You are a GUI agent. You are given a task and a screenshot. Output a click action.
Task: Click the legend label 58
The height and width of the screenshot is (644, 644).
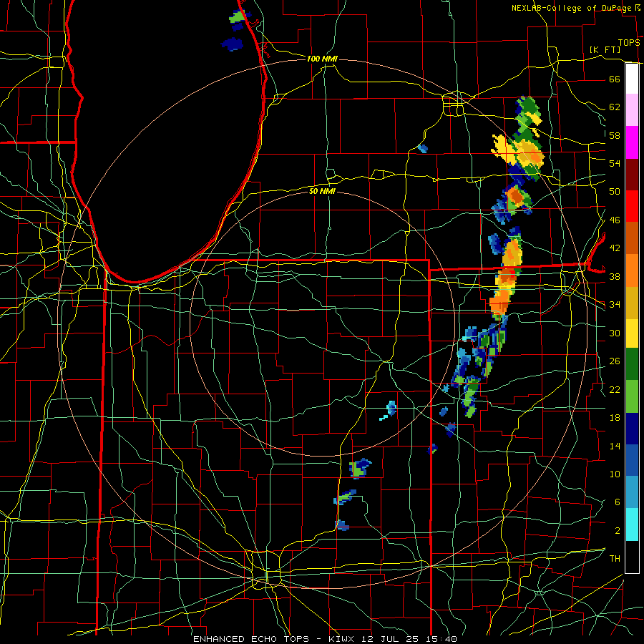tap(615, 135)
